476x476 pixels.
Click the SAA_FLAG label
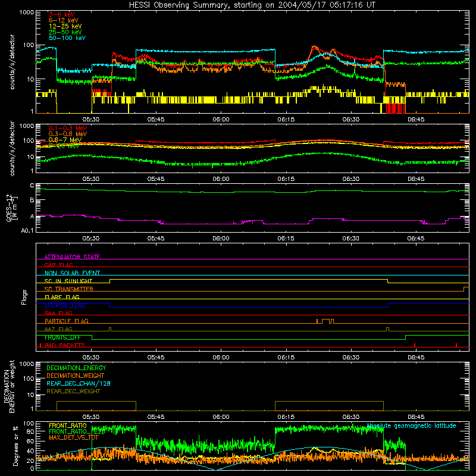point(58,313)
